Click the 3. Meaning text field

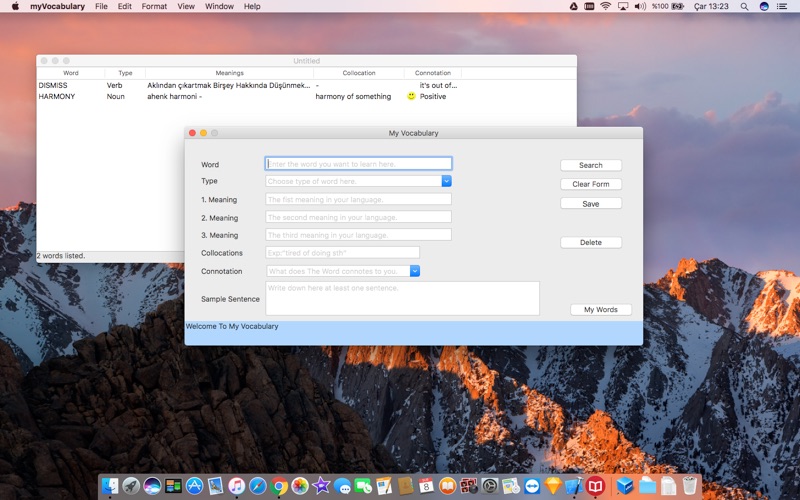358,235
